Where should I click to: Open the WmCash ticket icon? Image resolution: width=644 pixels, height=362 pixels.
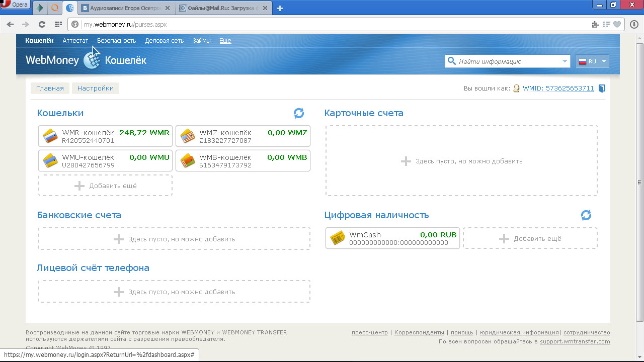coord(337,238)
